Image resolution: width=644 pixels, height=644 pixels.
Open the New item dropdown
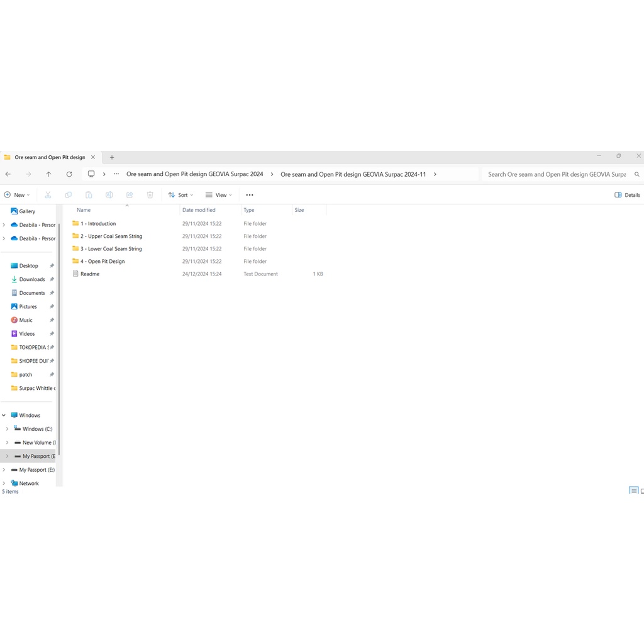pos(17,195)
